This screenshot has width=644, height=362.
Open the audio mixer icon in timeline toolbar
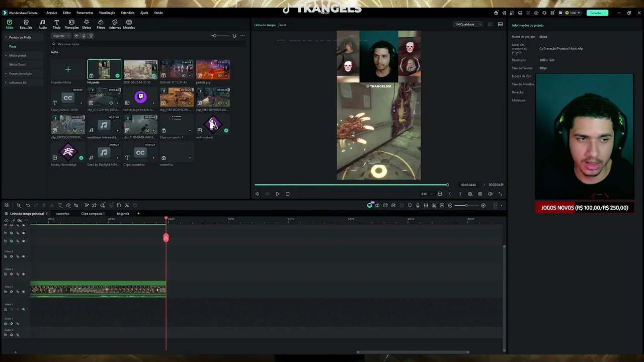(426, 205)
